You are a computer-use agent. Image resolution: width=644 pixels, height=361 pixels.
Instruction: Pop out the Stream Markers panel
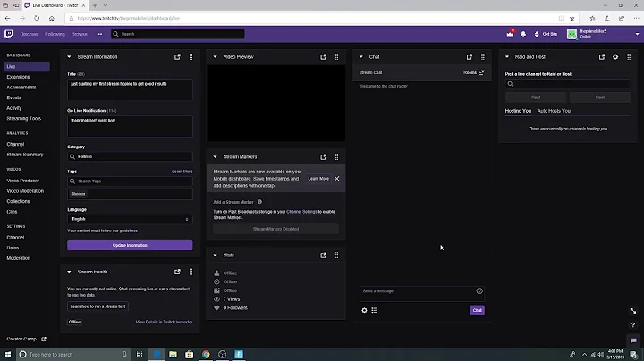323,156
